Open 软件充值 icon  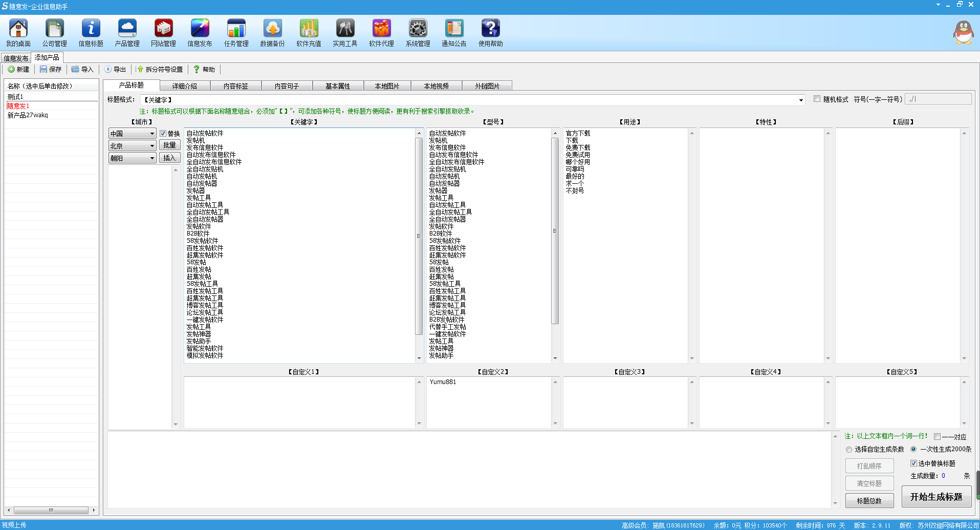click(309, 33)
